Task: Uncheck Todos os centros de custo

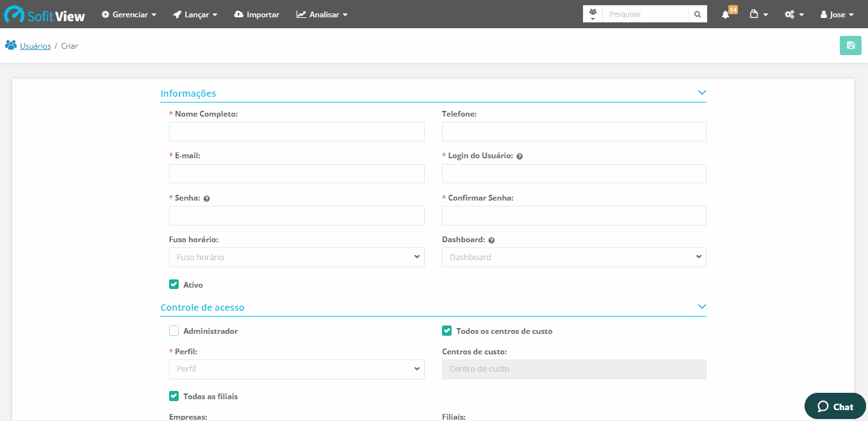Action: pos(446,331)
